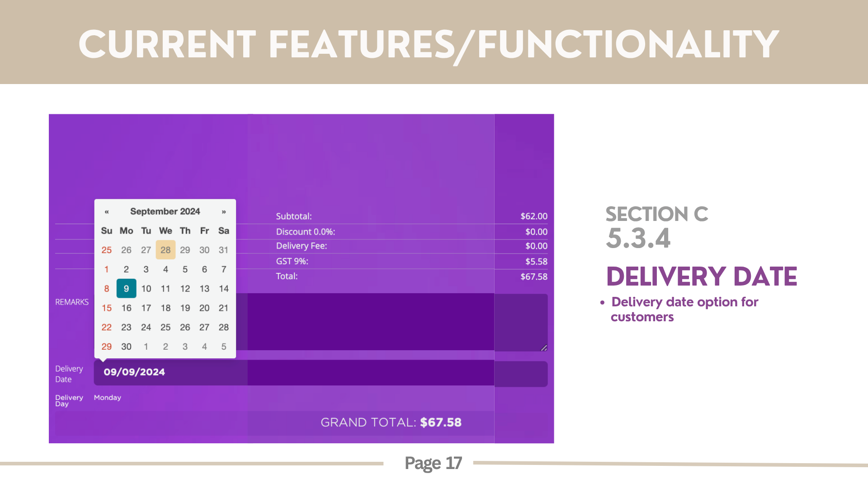
Task: Click the Monday delivery day text
Action: [x=108, y=398]
